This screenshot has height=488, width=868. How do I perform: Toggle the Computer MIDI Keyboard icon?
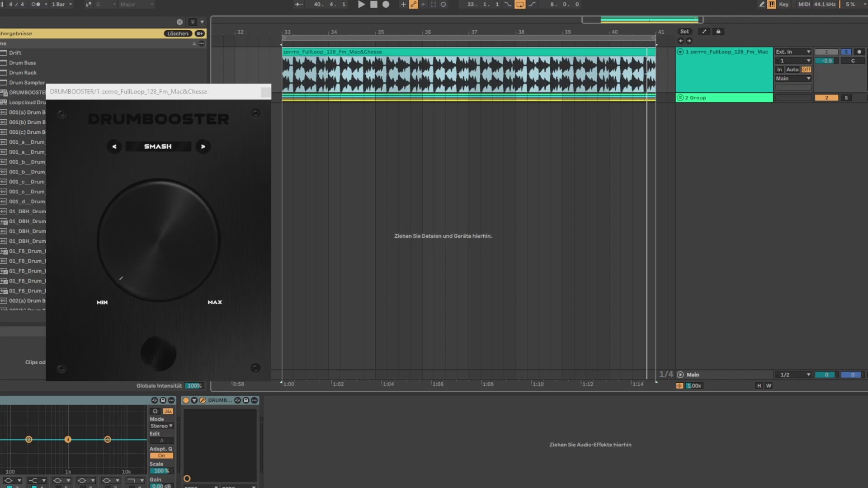click(771, 5)
